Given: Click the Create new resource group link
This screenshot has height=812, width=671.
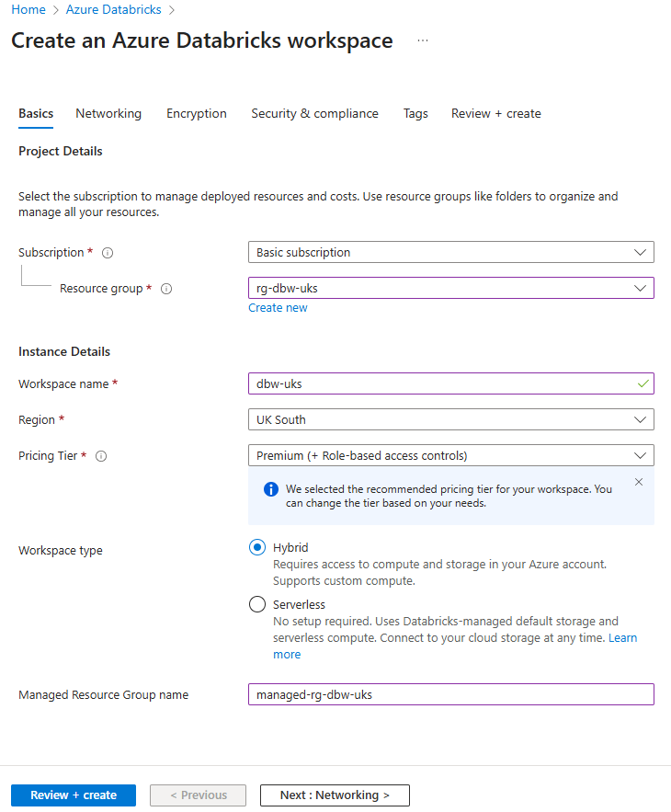Looking at the screenshot, I should [x=278, y=308].
